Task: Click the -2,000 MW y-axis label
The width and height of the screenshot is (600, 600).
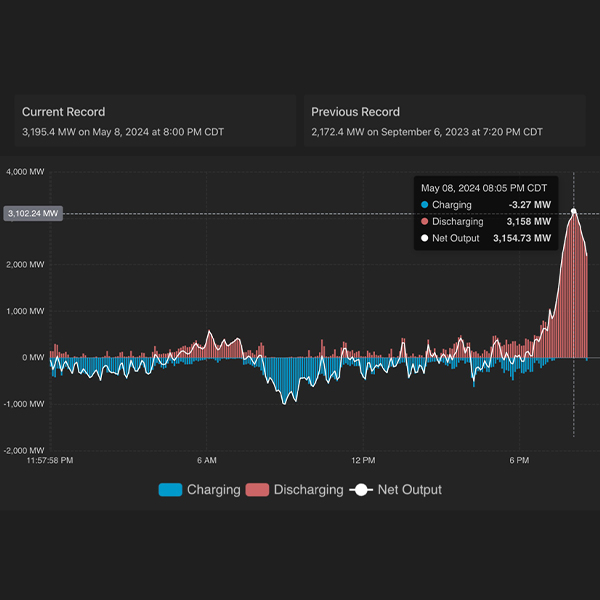Action: 24,450
